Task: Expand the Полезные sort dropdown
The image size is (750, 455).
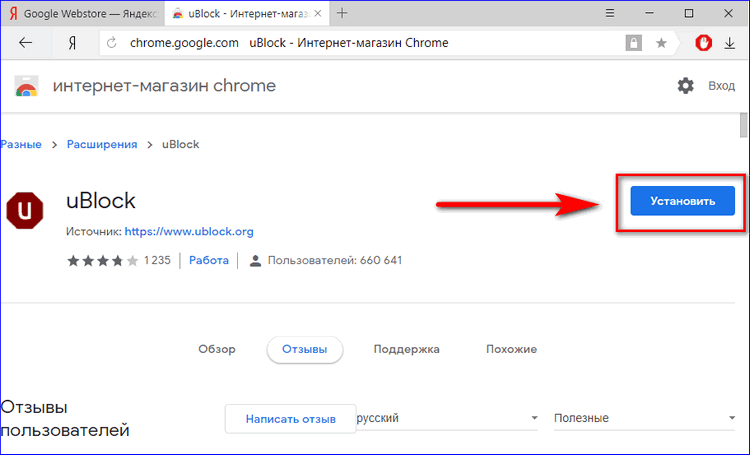Action: click(x=644, y=418)
